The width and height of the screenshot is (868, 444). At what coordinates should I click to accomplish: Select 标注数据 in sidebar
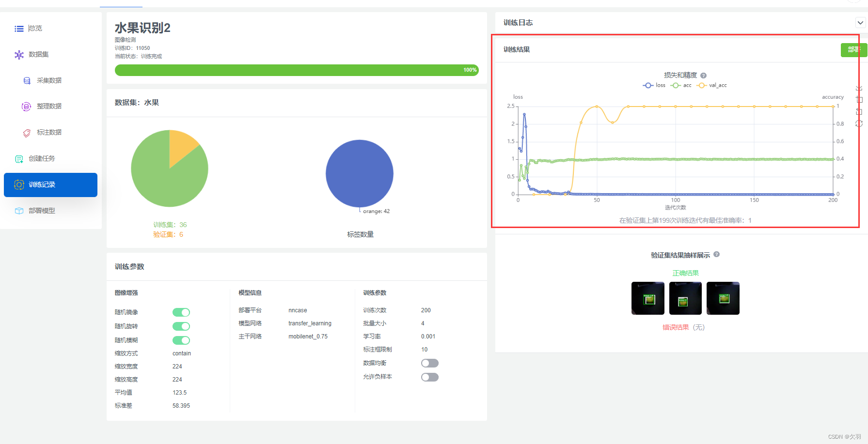(50, 133)
